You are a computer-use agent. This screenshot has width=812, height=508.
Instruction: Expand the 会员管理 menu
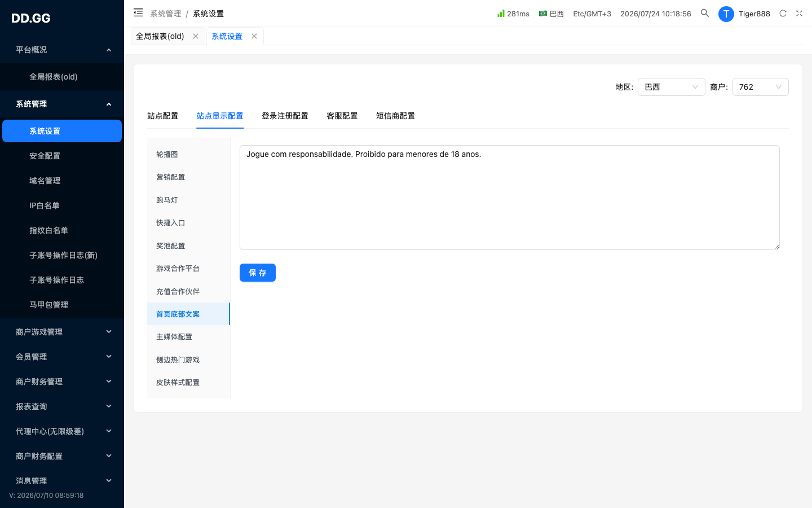point(62,357)
